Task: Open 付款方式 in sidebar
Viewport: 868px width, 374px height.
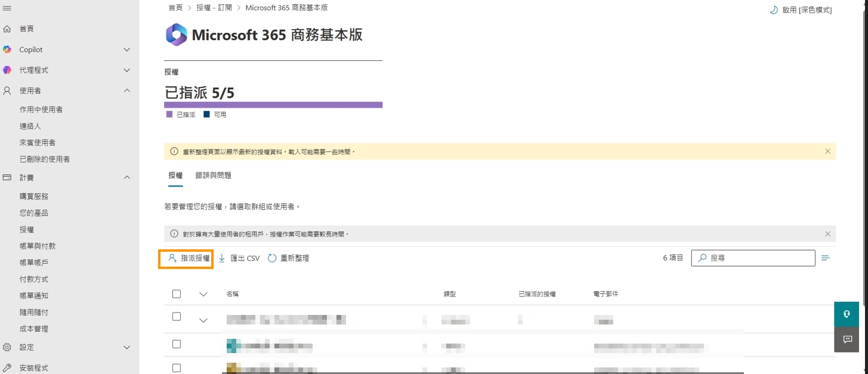Action: click(34, 279)
